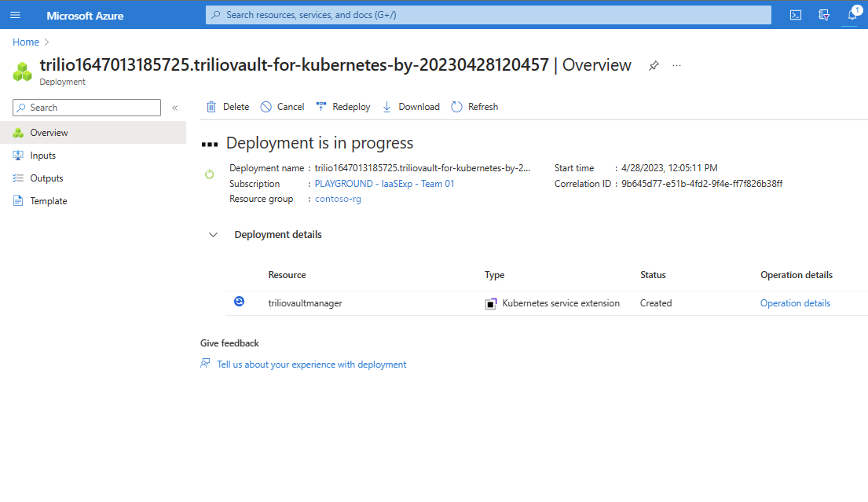868x502 pixels.
Task: Click the Delete trash icon in the toolbar
Action: click(x=212, y=106)
